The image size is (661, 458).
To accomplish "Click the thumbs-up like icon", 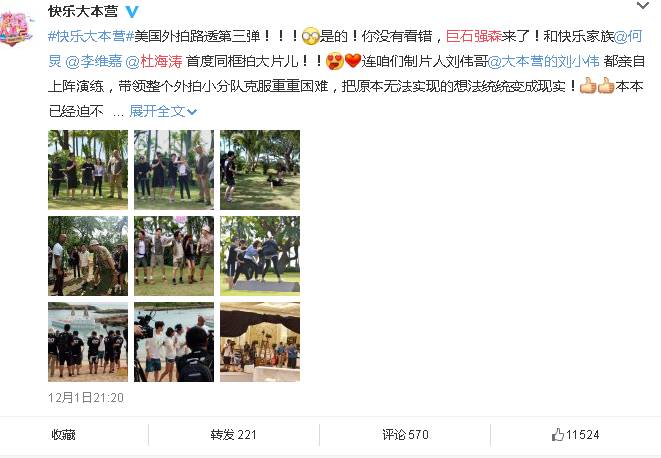I will (558, 434).
